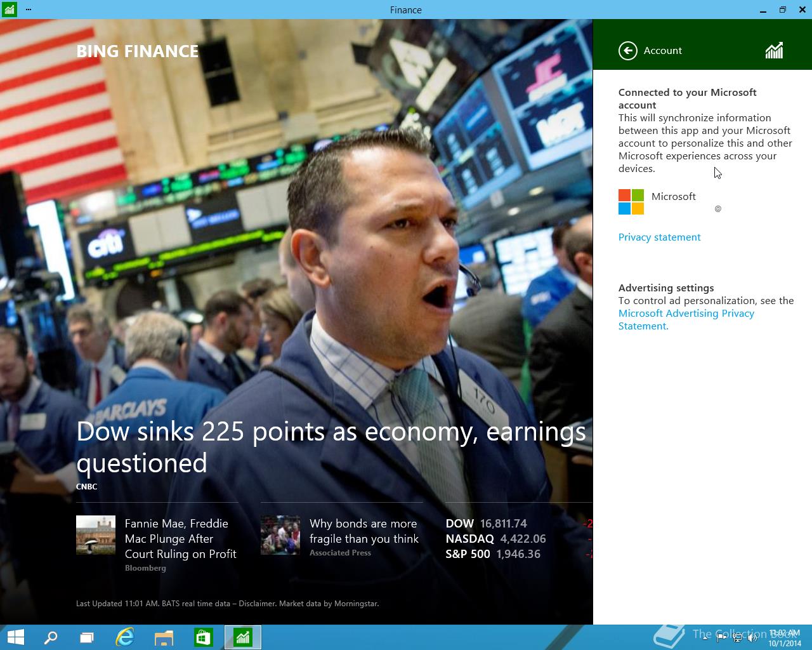Viewport: 812px width, 650px height.
Task: Click the Bloomberg source label
Action: click(145, 568)
